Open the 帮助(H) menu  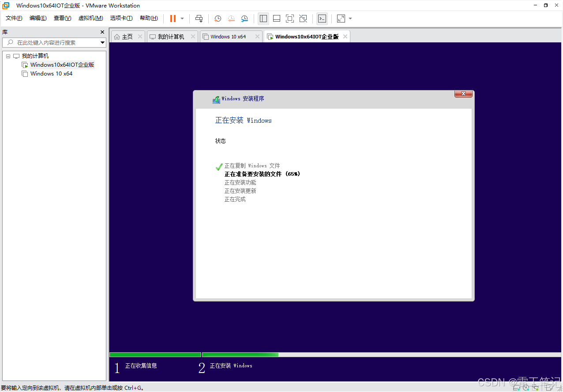[x=149, y=18]
